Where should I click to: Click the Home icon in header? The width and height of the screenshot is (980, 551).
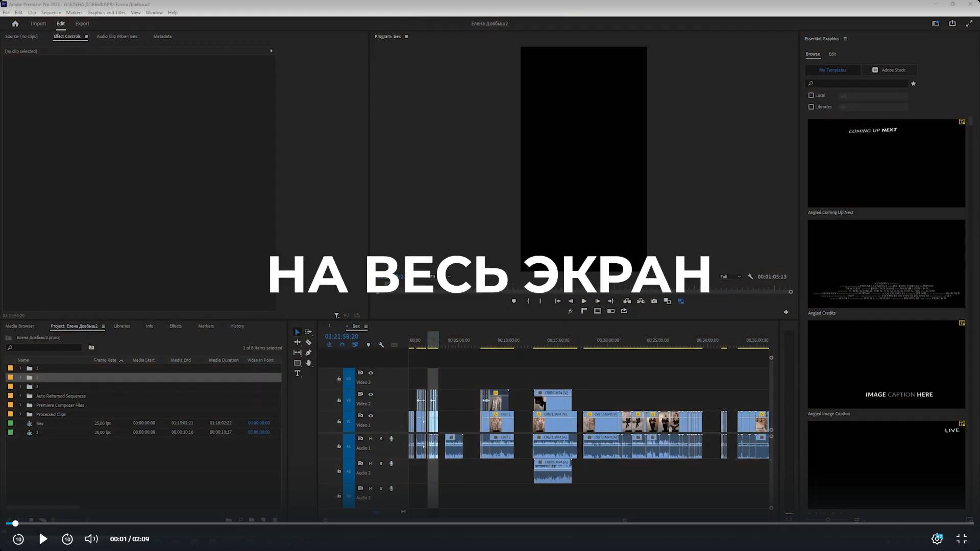15,23
